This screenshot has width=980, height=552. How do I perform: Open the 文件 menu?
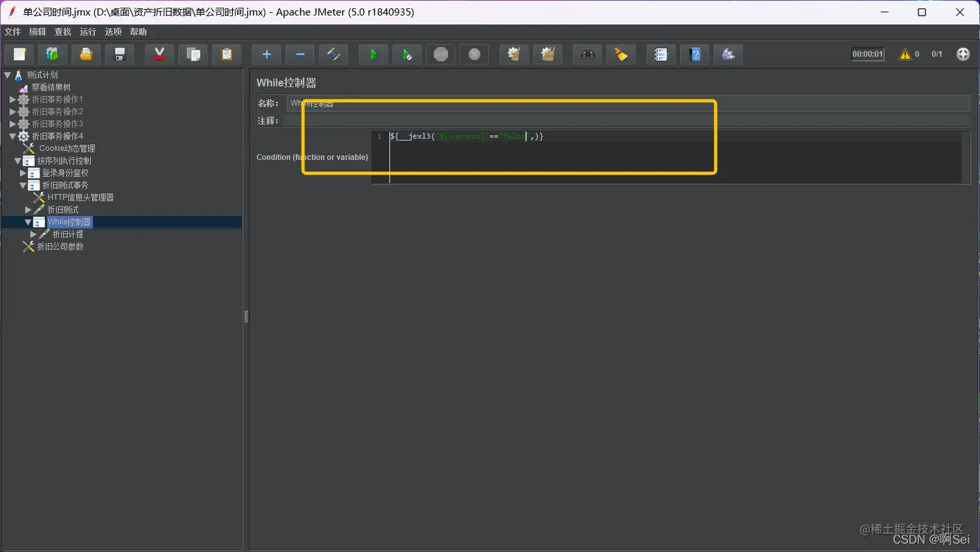pyautogui.click(x=13, y=32)
